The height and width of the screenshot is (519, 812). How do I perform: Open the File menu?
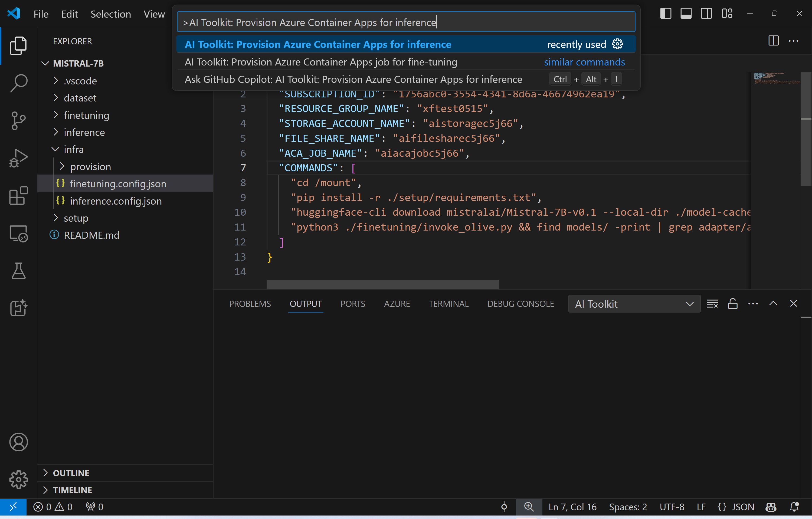click(x=41, y=14)
